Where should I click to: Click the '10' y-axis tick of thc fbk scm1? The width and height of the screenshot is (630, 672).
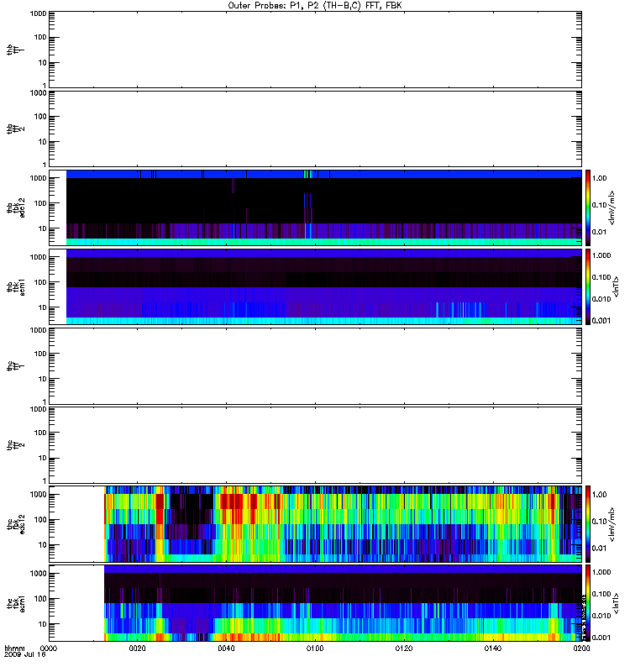[x=43, y=624]
